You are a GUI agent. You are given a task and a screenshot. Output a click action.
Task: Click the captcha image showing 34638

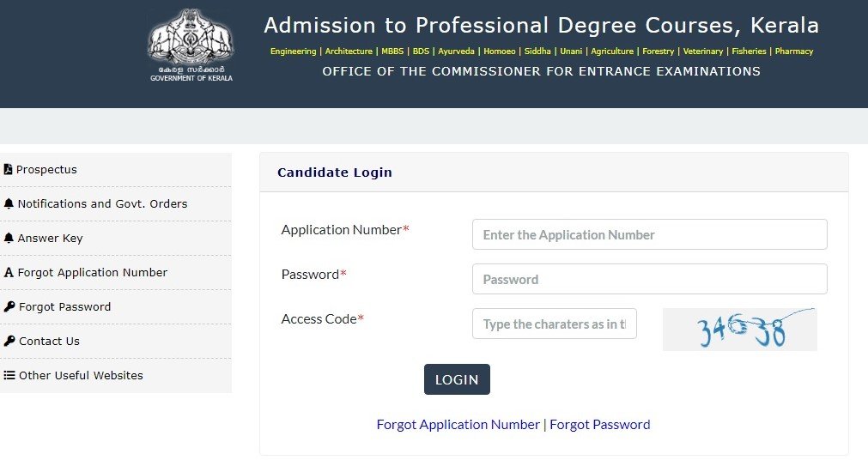739,330
